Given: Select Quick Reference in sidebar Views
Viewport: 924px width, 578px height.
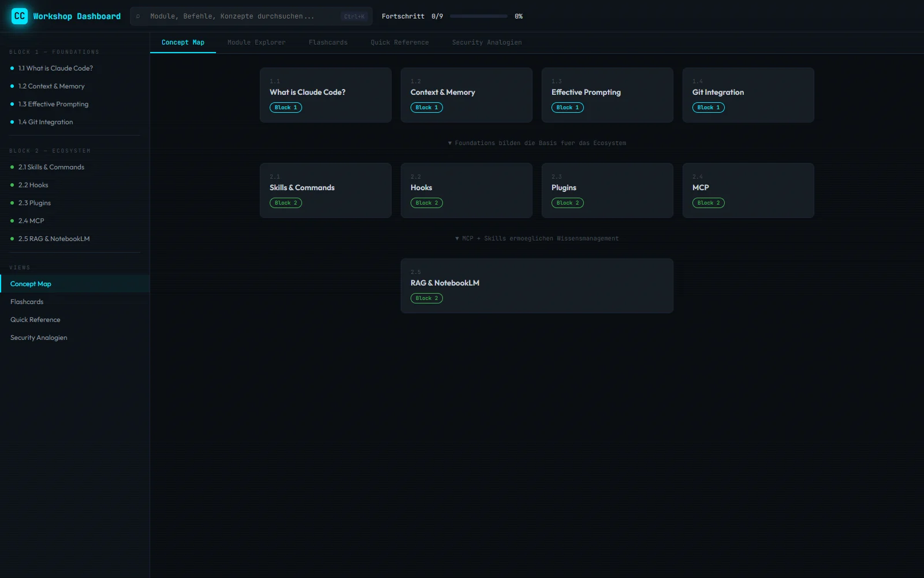Looking at the screenshot, I should pos(75,320).
